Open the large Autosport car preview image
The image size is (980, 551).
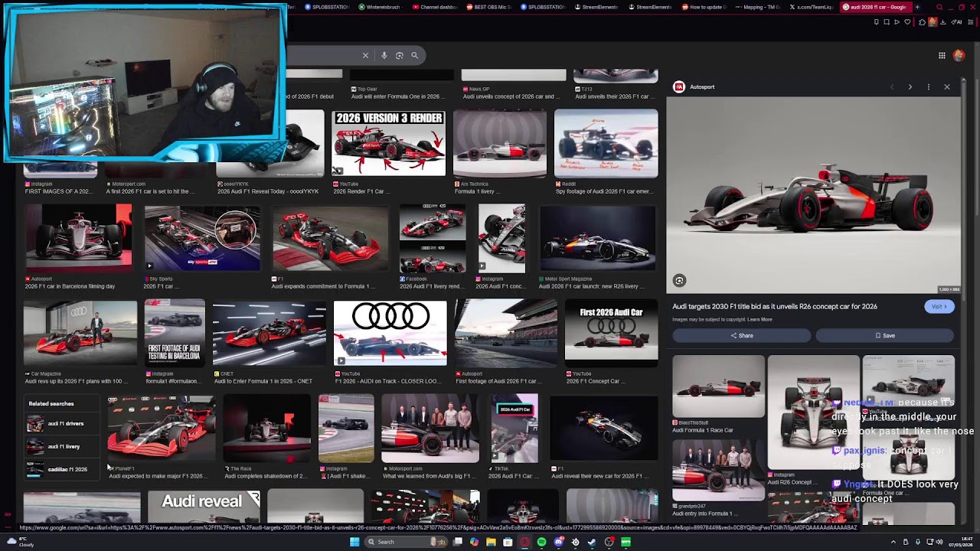(x=813, y=195)
